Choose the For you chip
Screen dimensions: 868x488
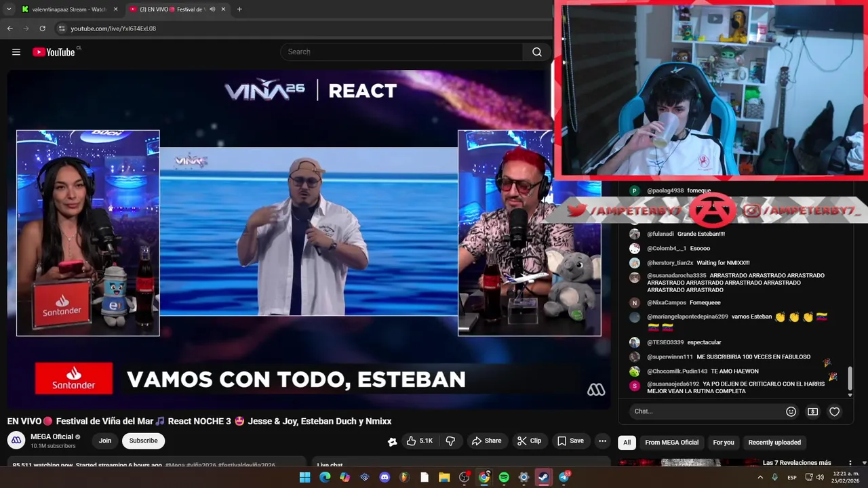pyautogui.click(x=724, y=443)
